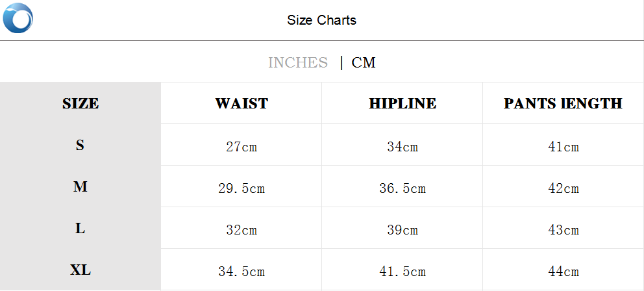Select the S size row label
The width and height of the screenshot is (644, 291).
pyautogui.click(x=80, y=145)
